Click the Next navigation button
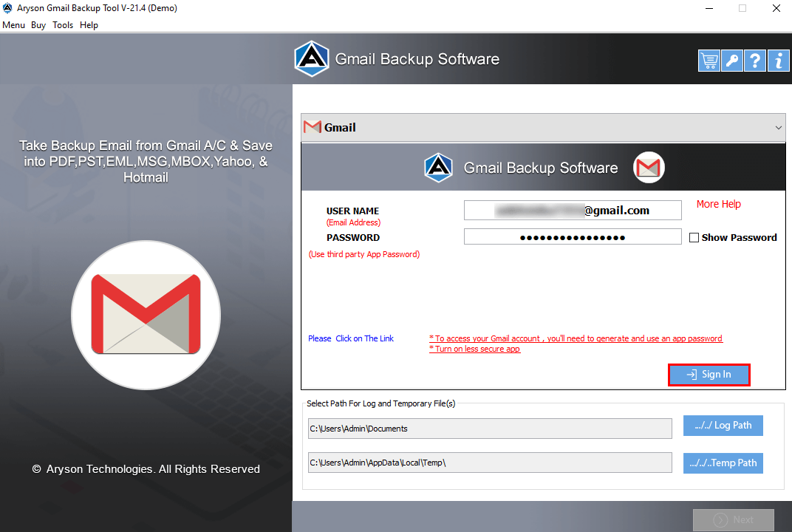The image size is (792, 532). tap(733, 519)
